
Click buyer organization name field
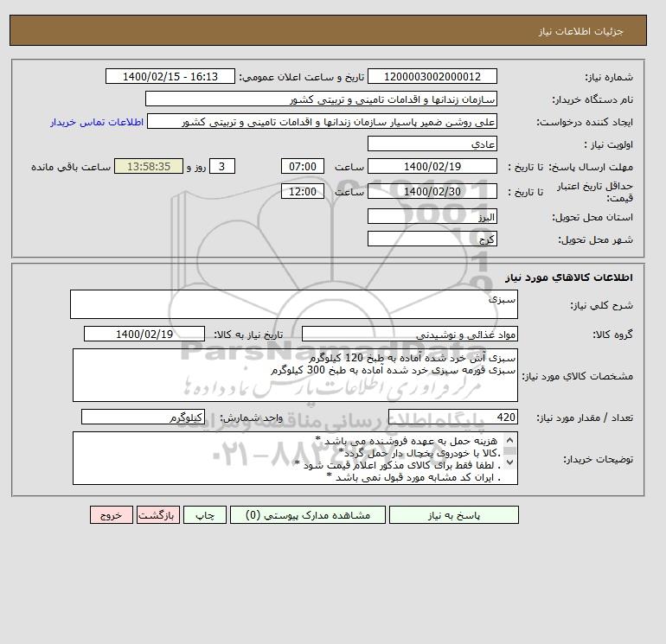coord(321,99)
